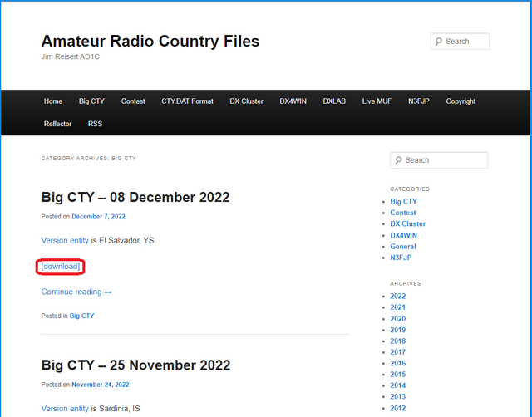Open CTY.DAT Format page
This screenshot has height=417, width=532.
click(x=187, y=101)
